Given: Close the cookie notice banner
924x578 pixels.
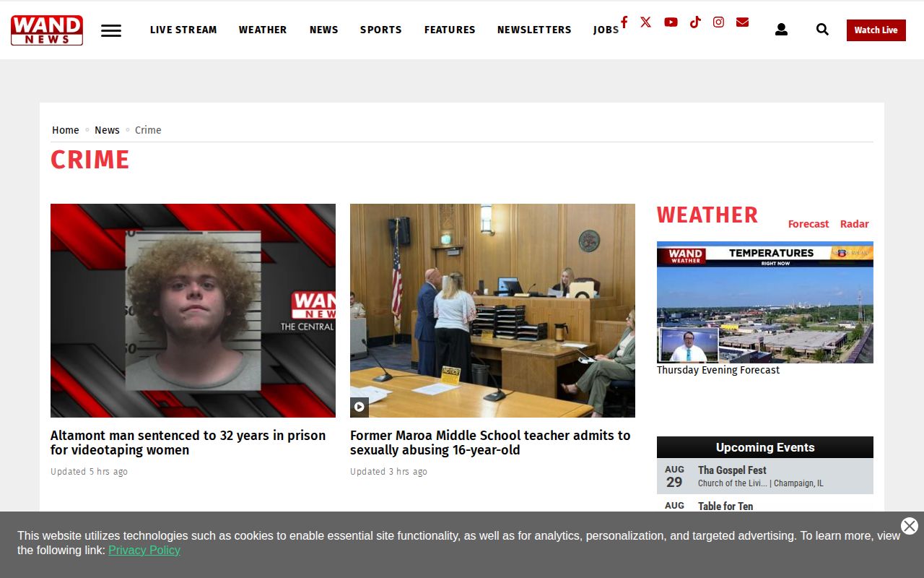Looking at the screenshot, I should pyautogui.click(x=910, y=526).
